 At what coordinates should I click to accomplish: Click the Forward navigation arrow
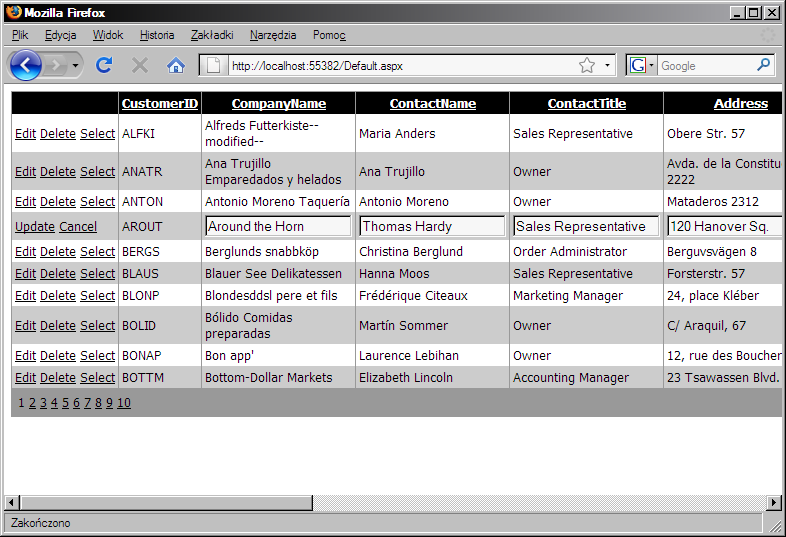point(55,65)
